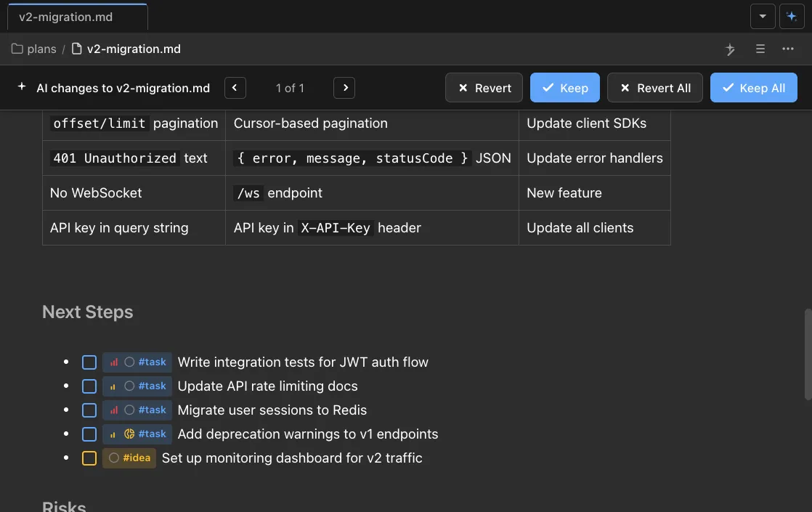Open the ellipsis more-options menu
The image size is (812, 512).
coord(788,49)
